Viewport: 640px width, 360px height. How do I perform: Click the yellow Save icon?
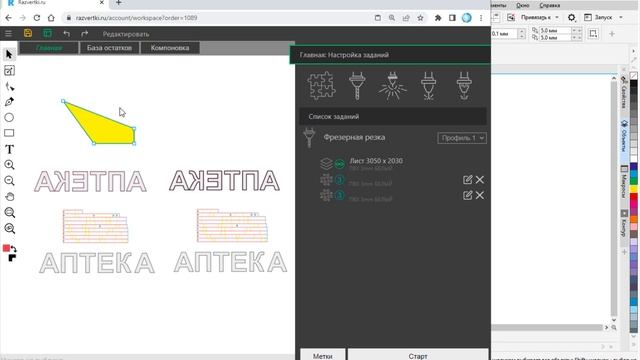(28, 33)
